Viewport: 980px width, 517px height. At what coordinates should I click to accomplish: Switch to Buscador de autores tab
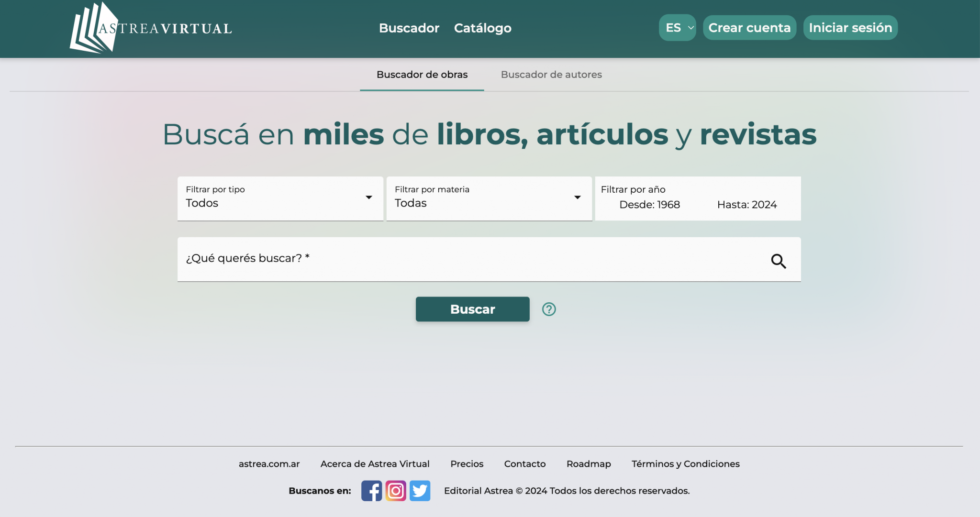coord(551,75)
